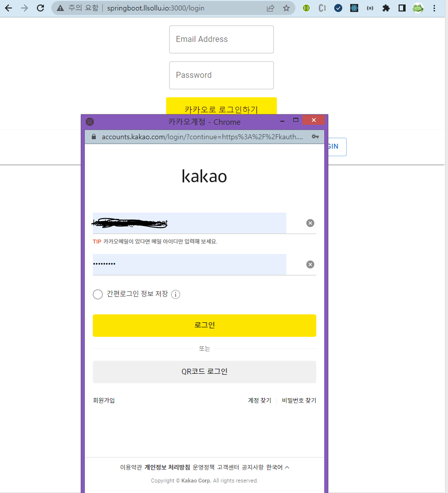Image resolution: width=448 pixels, height=493 pixels.
Task: Open info icon beside 간편로그인 정보 저장
Action: pyautogui.click(x=176, y=294)
